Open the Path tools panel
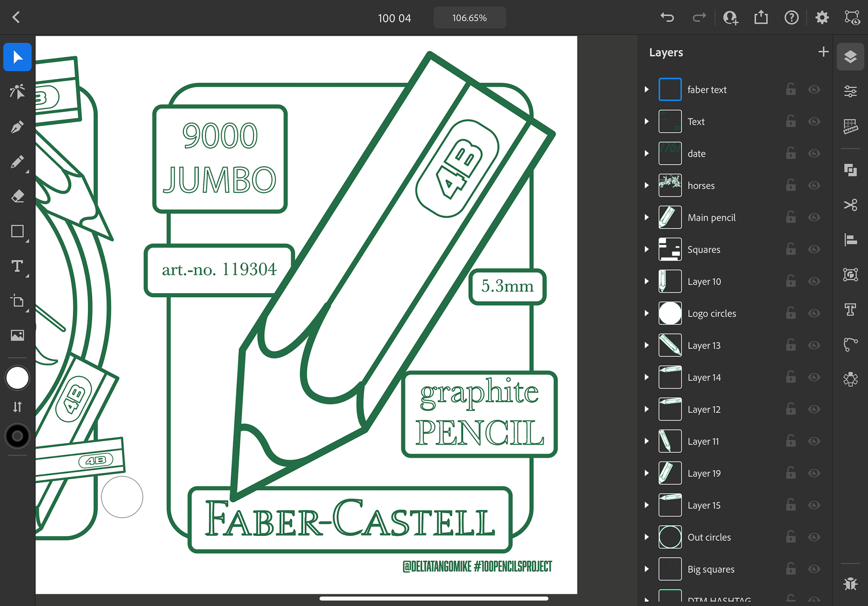This screenshot has width=868, height=606. click(850, 344)
